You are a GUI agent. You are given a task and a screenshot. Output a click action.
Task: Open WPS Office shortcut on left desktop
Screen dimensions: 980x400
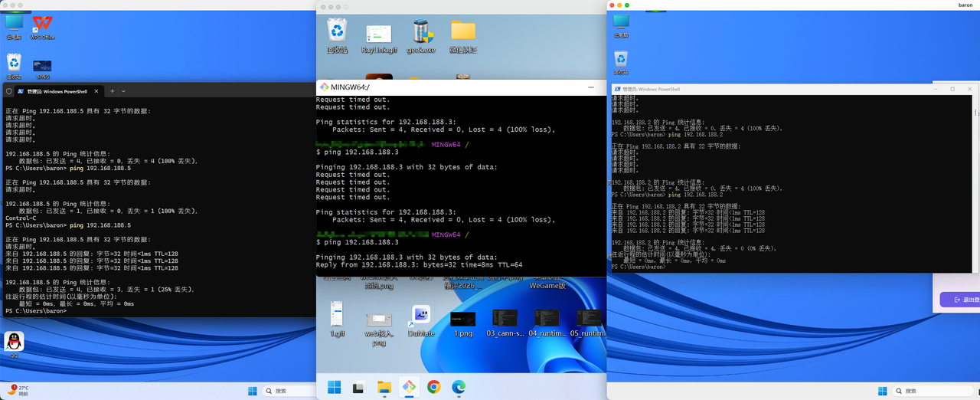42,26
